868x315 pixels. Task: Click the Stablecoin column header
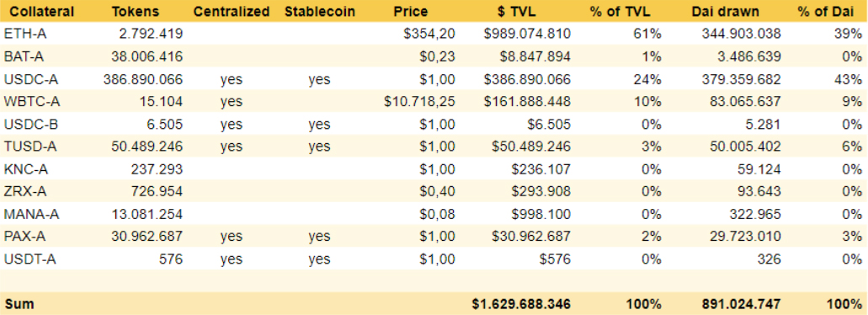(x=319, y=11)
